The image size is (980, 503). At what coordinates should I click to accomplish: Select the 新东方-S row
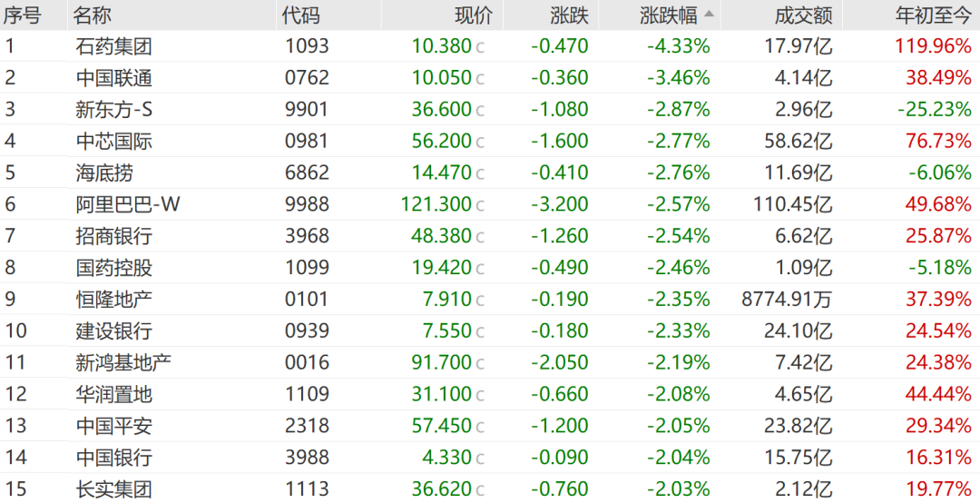point(490,110)
